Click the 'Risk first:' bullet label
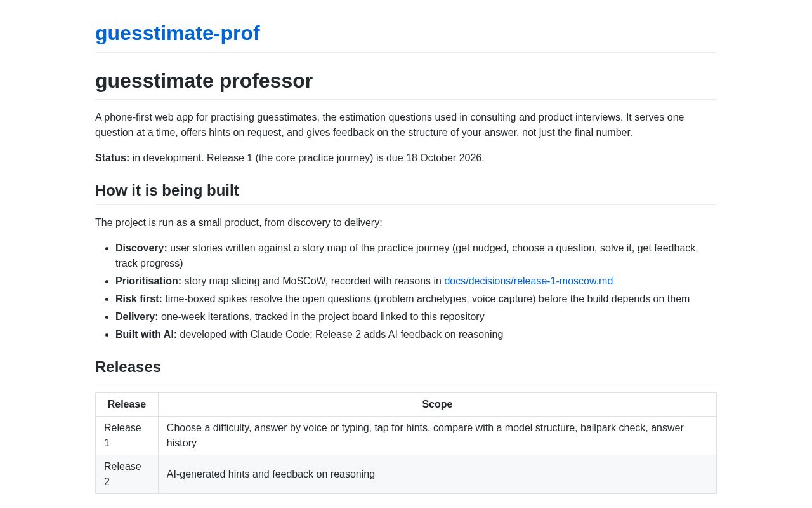Image resolution: width=812 pixels, height=508 pixels. [x=139, y=298]
